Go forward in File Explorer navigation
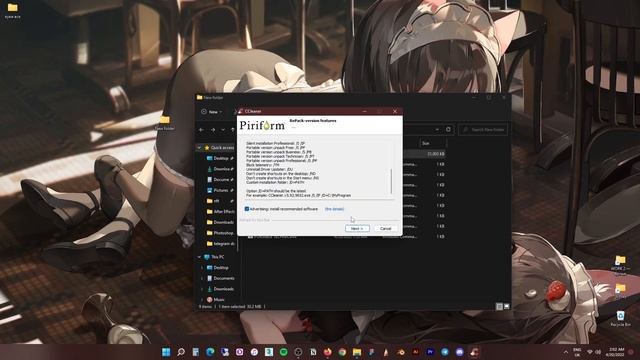This screenshot has width=640, height=360. (x=213, y=130)
